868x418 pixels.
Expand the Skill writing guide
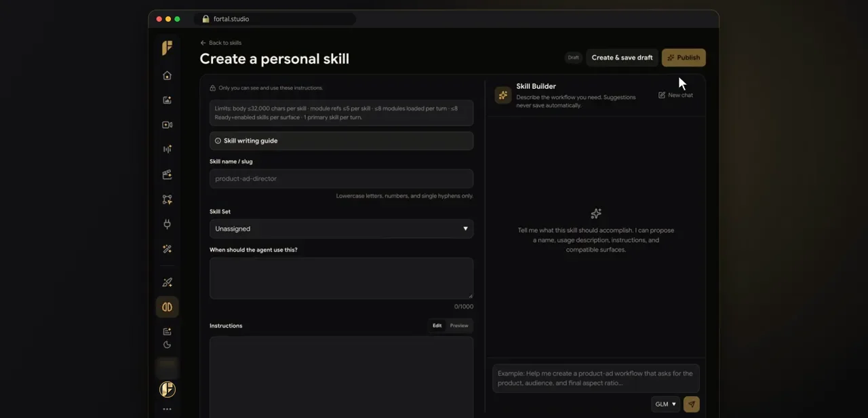click(x=341, y=140)
